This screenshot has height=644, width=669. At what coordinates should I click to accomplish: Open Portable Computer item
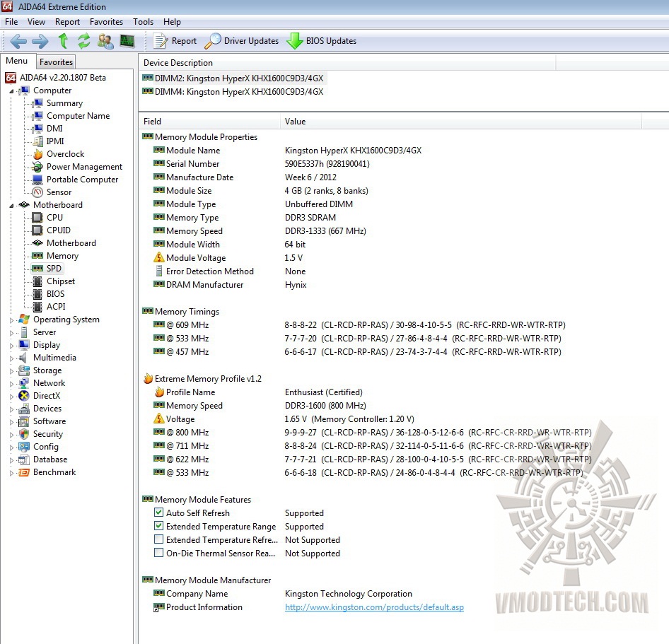pos(82,180)
